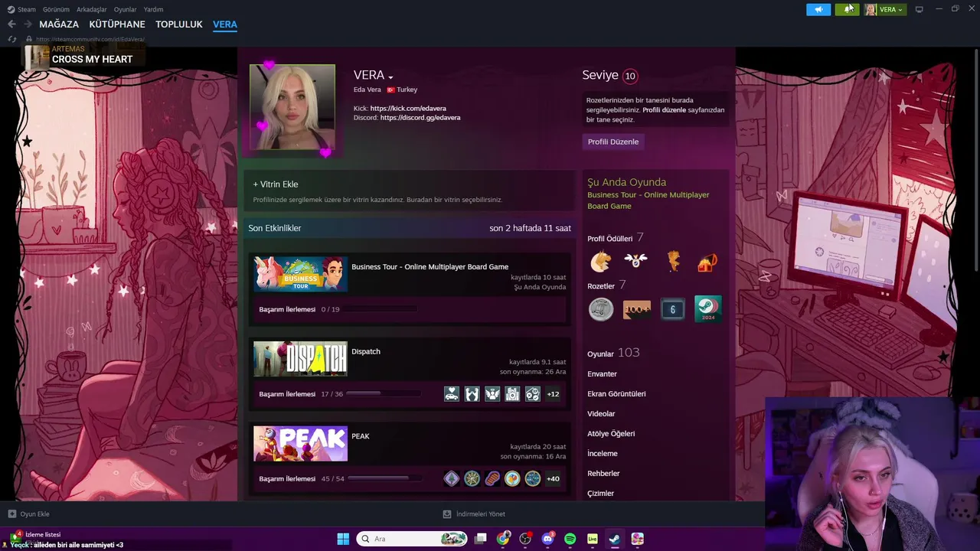The height and width of the screenshot is (551, 980).
Task: Click the badge showing number 6
Action: tap(673, 309)
